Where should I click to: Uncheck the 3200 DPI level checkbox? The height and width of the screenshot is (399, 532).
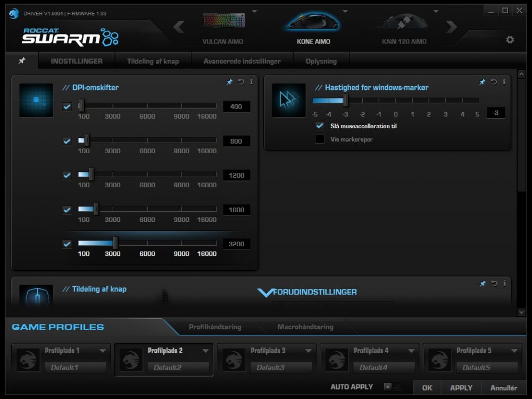click(67, 244)
